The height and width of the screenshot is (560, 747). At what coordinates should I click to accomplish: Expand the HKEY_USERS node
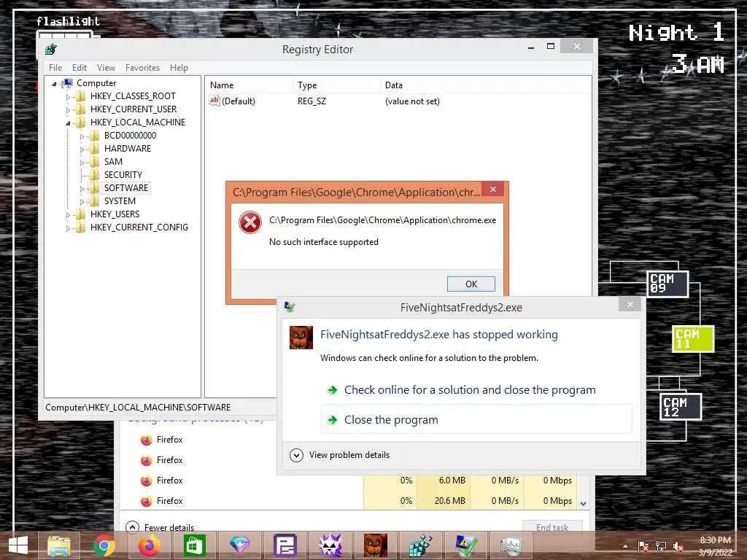click(68, 215)
